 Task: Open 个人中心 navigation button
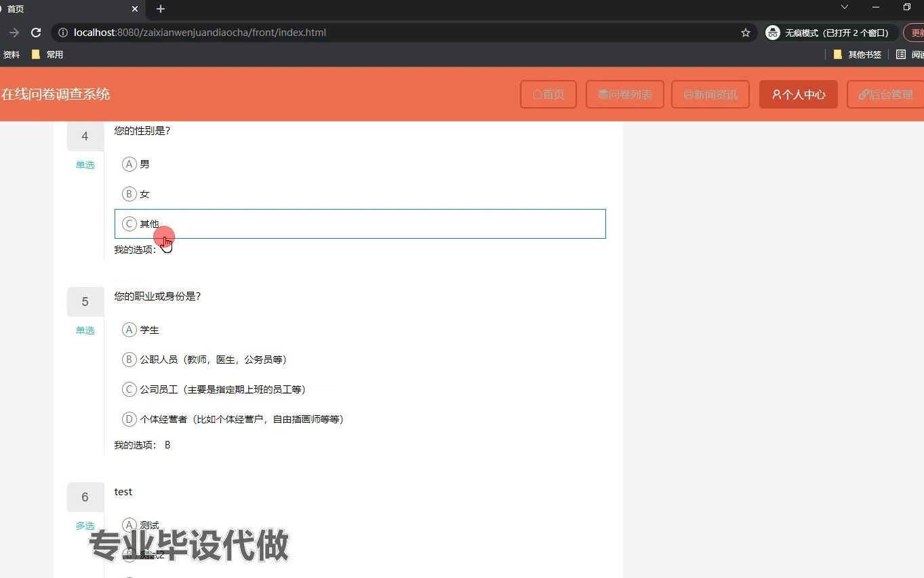[x=799, y=94]
